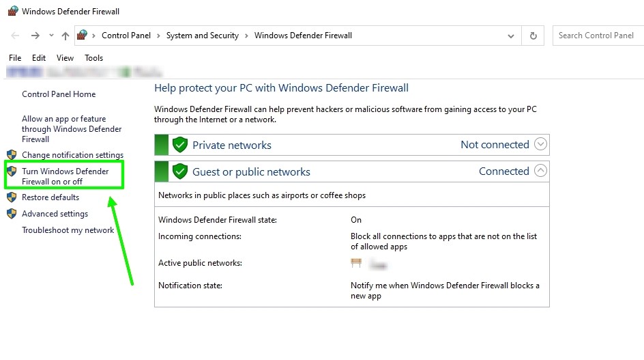Click Windows Defender Firewall breadcrumb
The height and width of the screenshot is (360, 644).
tap(303, 36)
